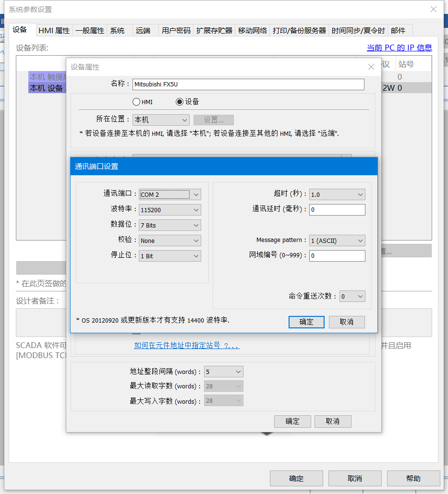Open the 通讯端口 COM 2 dropdown
The height and width of the screenshot is (494, 448).
[x=170, y=194]
